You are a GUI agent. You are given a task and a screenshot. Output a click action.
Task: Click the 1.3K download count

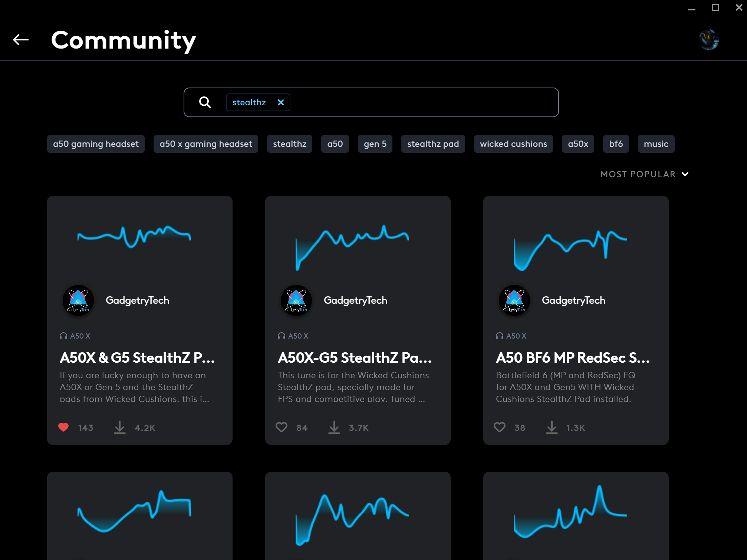point(576,428)
